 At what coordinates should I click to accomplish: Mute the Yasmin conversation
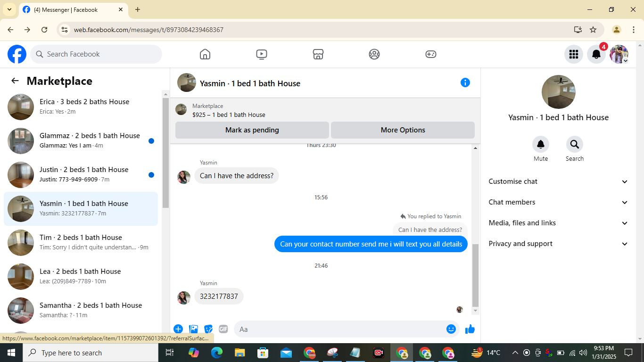tap(541, 144)
